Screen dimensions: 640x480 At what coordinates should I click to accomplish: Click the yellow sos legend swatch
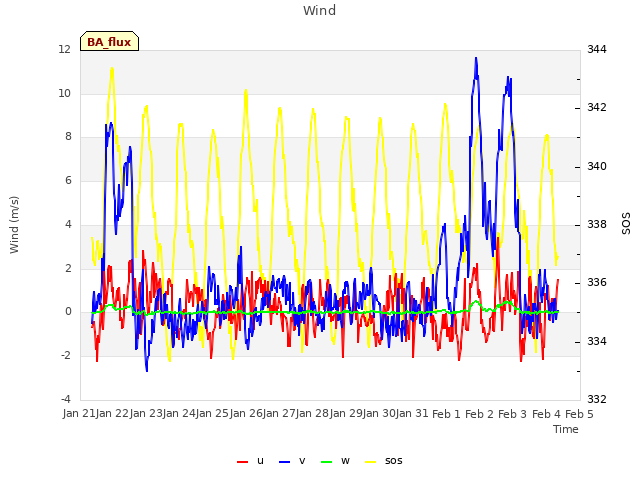(371, 462)
